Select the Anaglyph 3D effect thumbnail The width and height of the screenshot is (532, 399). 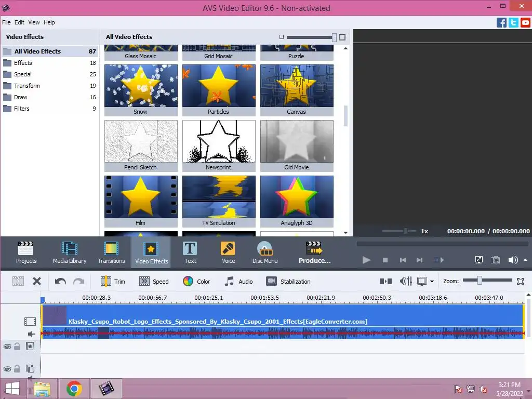(x=297, y=201)
